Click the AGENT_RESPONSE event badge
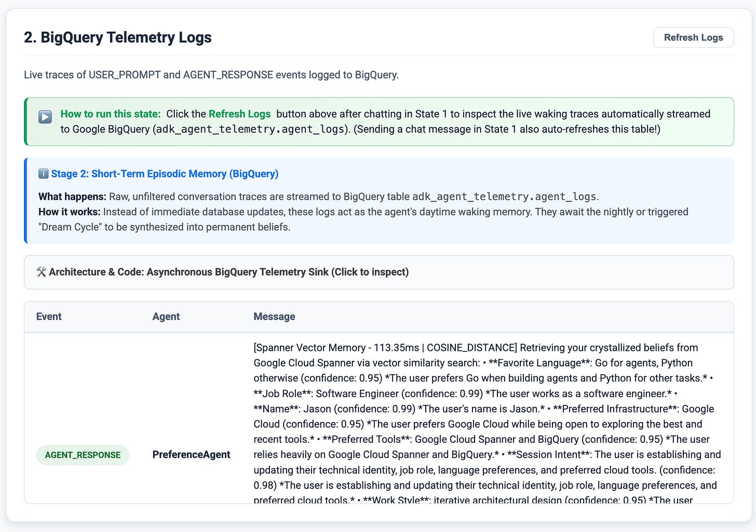 83,455
